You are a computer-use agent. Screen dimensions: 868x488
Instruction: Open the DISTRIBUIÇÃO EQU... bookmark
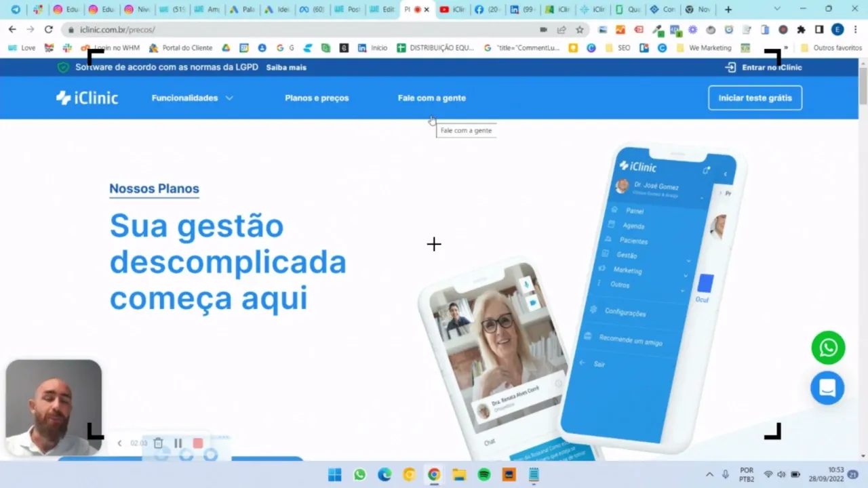(435, 48)
